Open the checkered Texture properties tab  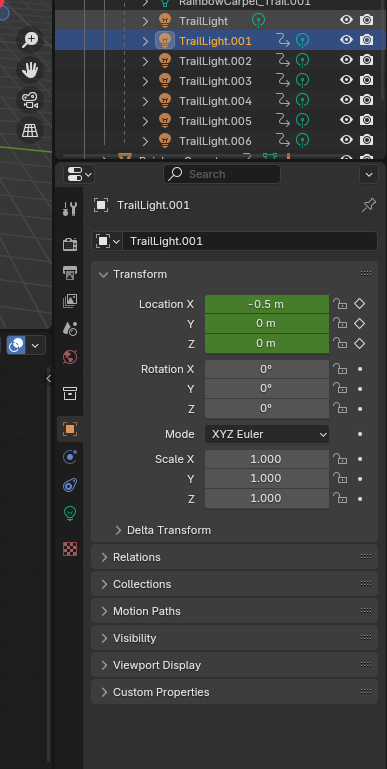[70, 549]
